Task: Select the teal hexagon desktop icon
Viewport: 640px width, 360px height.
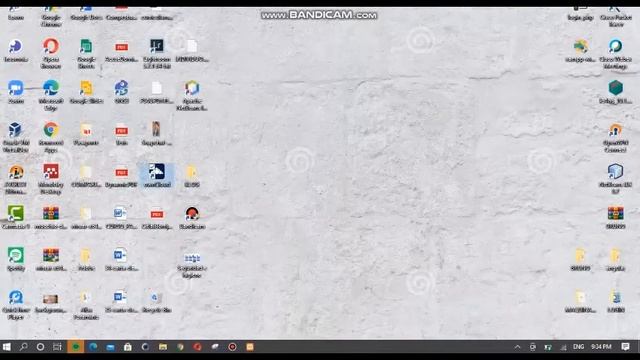Action: (616, 92)
